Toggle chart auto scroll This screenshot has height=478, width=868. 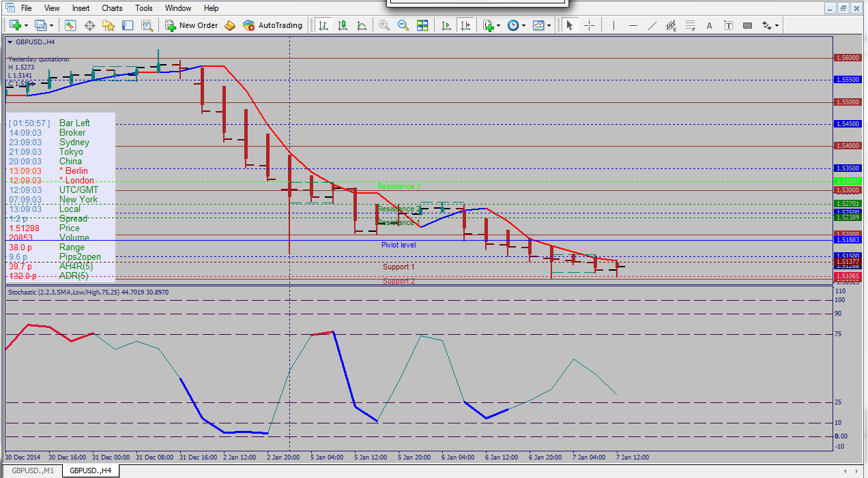click(x=446, y=25)
